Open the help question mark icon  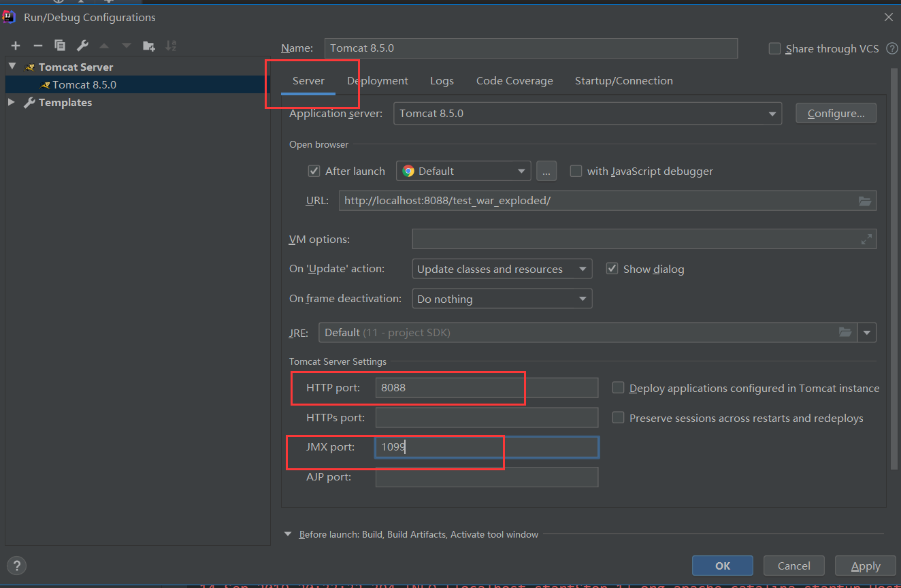[16, 566]
